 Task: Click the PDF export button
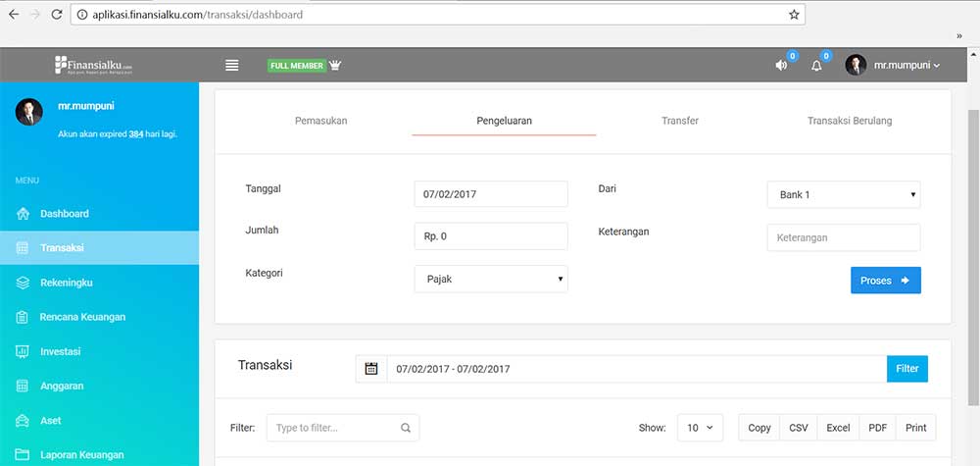(x=877, y=428)
